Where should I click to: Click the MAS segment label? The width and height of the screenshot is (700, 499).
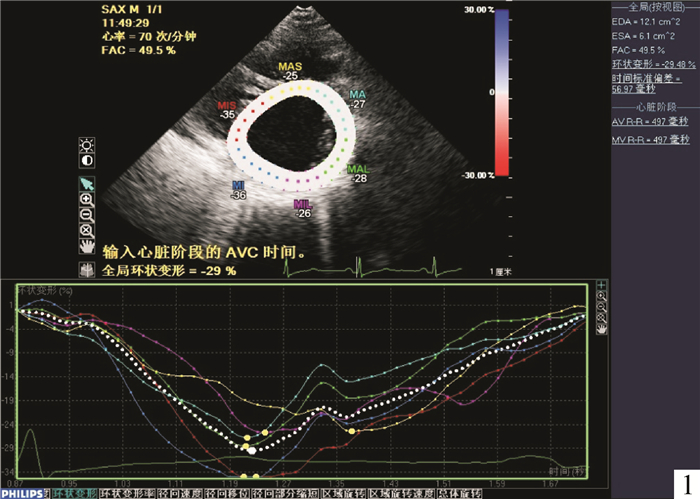coord(290,70)
